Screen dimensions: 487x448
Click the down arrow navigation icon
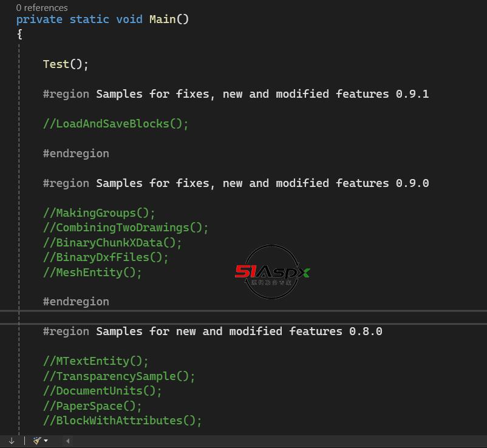point(12,441)
